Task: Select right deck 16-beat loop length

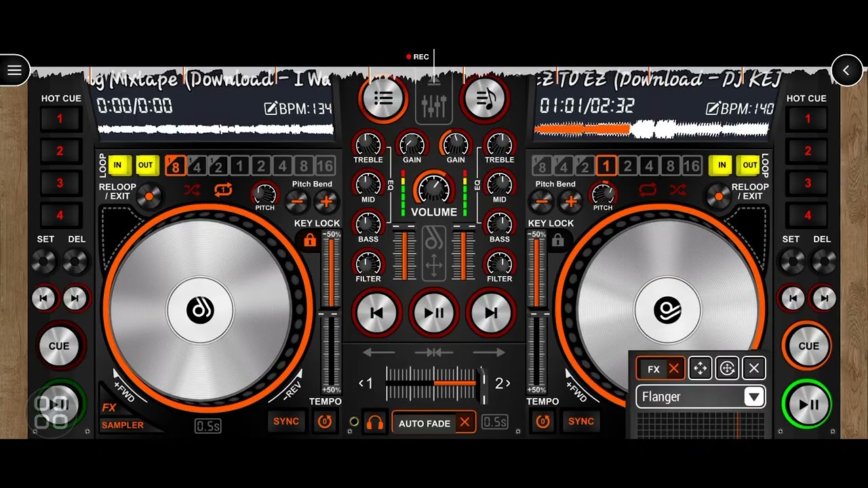Action: pos(692,166)
